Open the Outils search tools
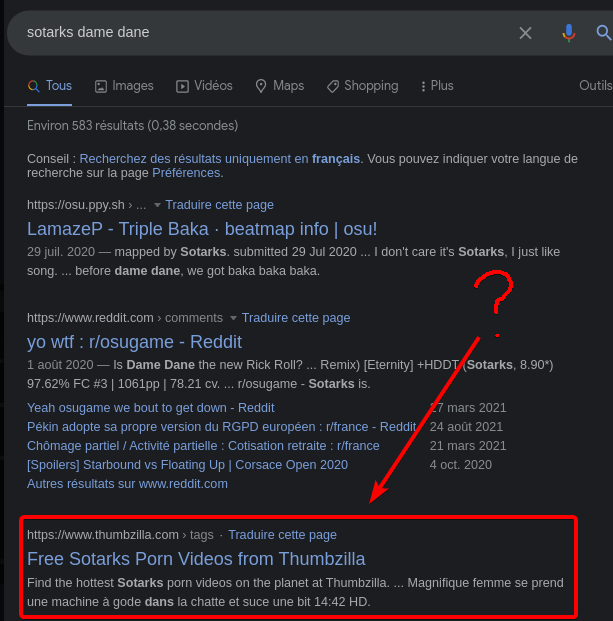Screen dimensions: 613x621 596,86
